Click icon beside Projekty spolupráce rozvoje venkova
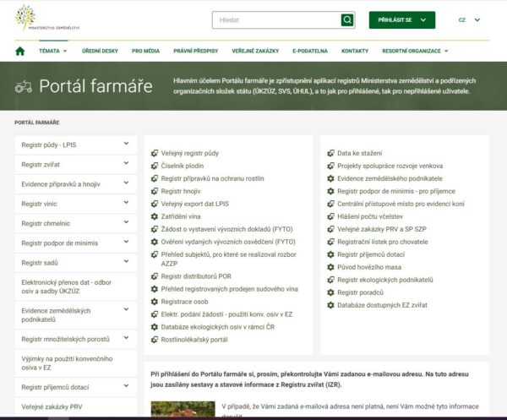This screenshot has width=507, height=420. (330, 166)
